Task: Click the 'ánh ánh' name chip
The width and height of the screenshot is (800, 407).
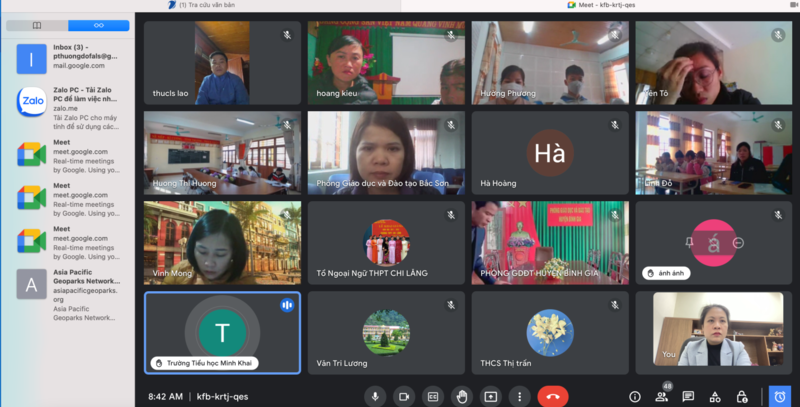Action: coord(666,273)
